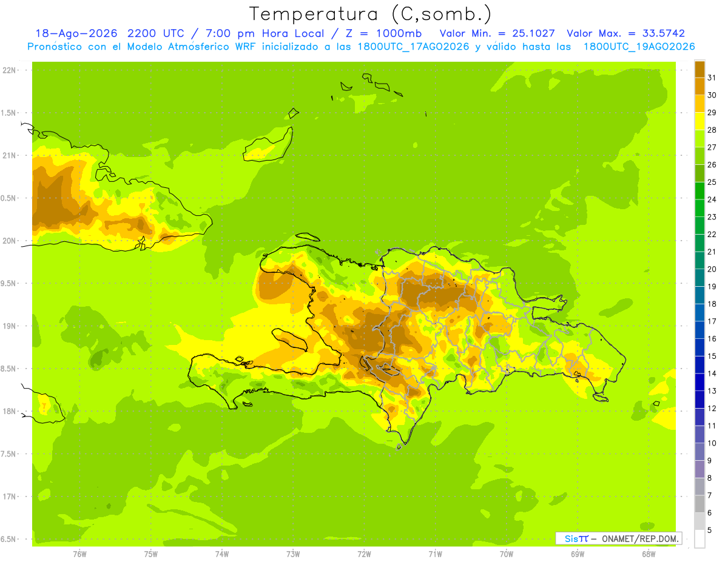The height and width of the screenshot is (562, 728).
Task: Click the legend value "18"
Action: (712, 304)
